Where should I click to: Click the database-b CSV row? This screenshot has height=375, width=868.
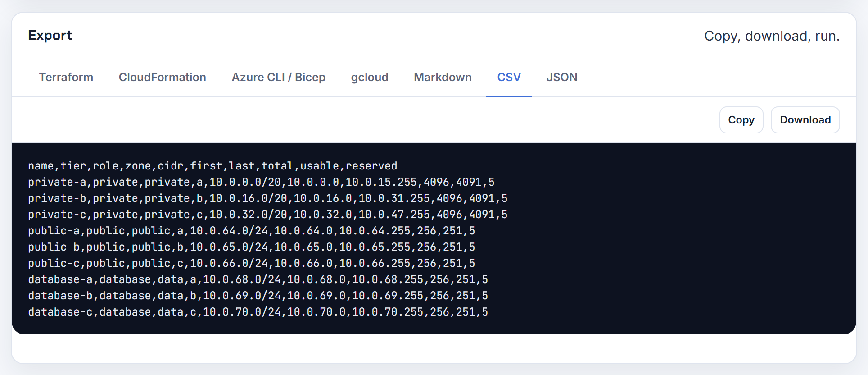(x=258, y=296)
